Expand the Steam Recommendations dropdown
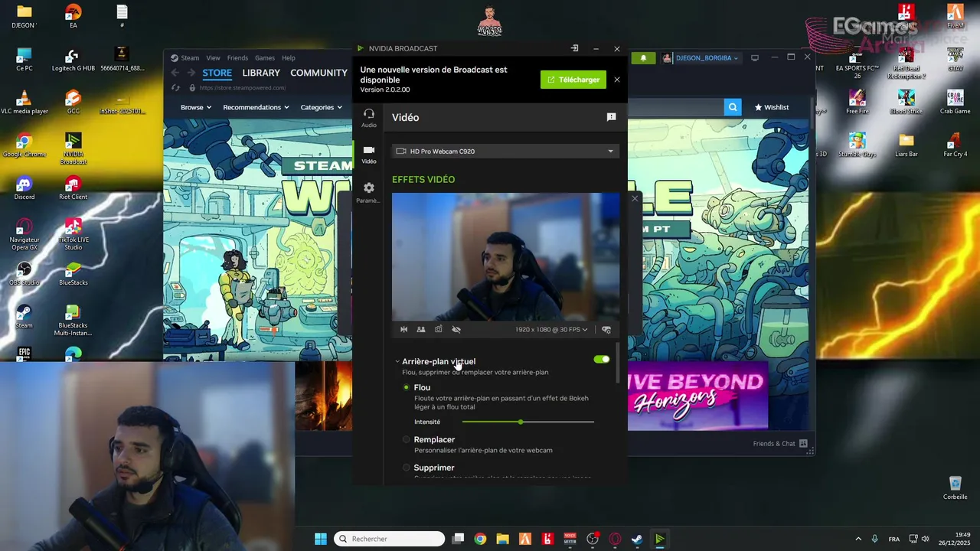Screen dimensions: 980x551 pyautogui.click(x=256, y=107)
